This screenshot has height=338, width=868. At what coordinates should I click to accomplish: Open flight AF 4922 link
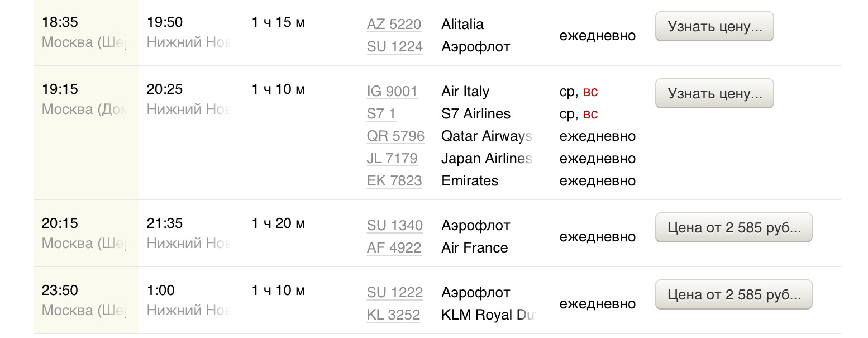click(x=394, y=248)
